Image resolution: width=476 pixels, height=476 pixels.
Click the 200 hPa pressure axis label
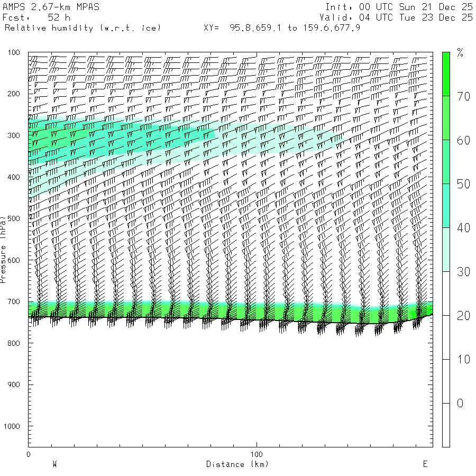tap(14, 94)
